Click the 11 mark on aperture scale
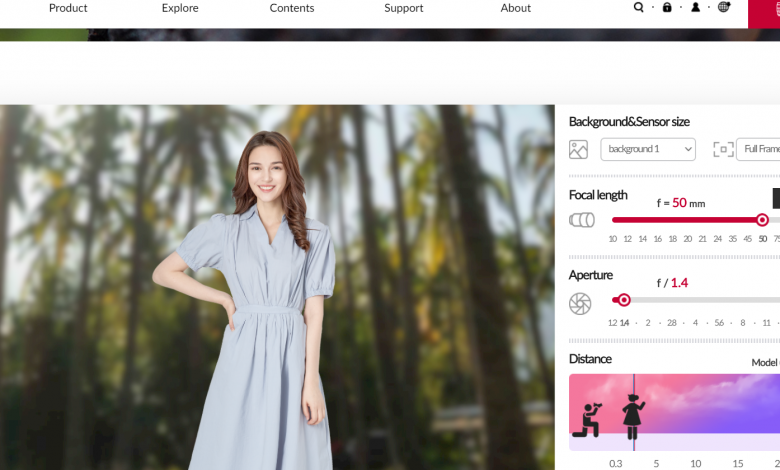Image resolution: width=780 pixels, height=470 pixels. (x=767, y=323)
